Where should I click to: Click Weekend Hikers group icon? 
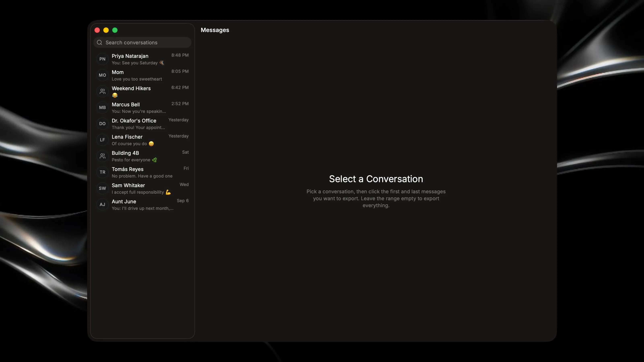pos(102,92)
